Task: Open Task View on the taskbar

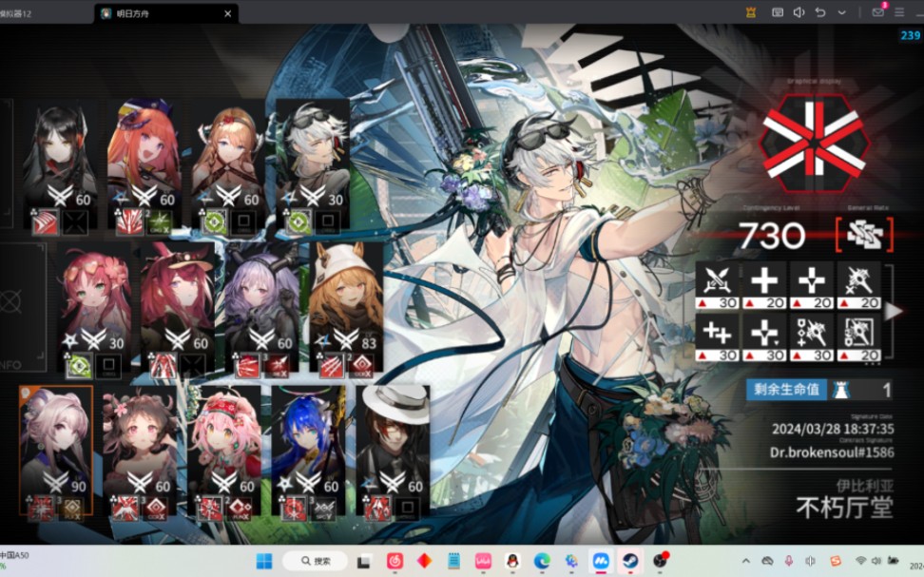Action: [x=363, y=561]
